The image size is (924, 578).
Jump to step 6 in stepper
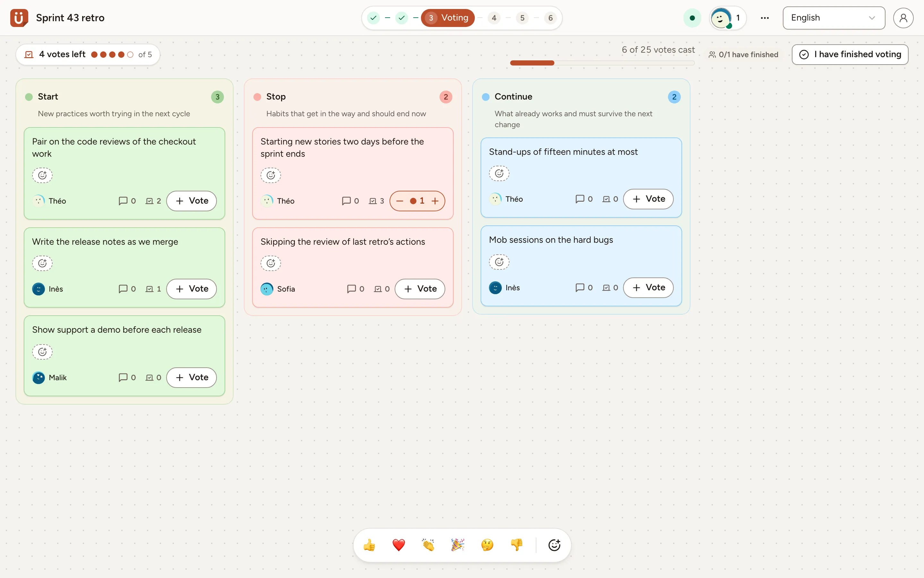pos(550,18)
